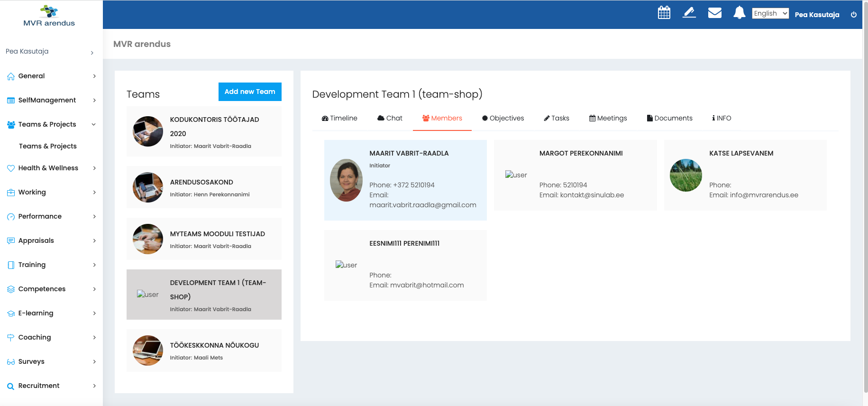The height and width of the screenshot is (406, 868).
Task: Open Eesnimi111 Perenimi111 member name
Action: [x=404, y=243]
